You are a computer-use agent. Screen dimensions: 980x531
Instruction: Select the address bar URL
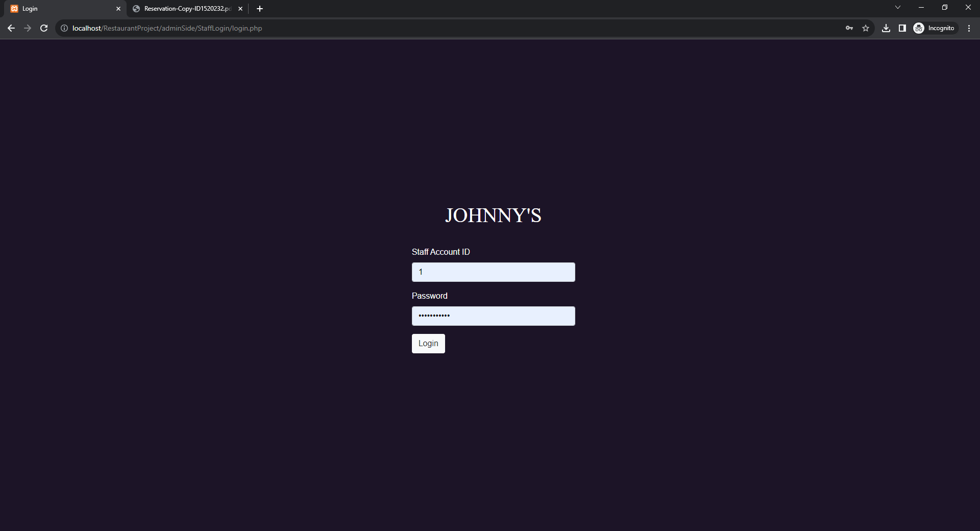pyautogui.click(x=167, y=28)
